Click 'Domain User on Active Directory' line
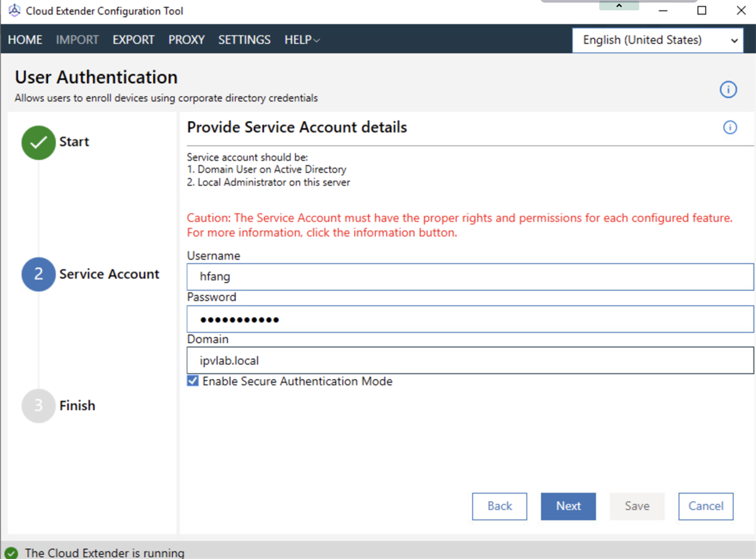Viewport: 756px width, 559px height. 266,170
